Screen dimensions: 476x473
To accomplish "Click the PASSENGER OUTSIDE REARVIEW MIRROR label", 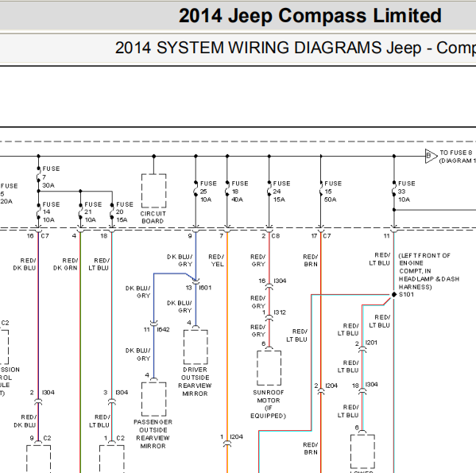I will (153, 434).
